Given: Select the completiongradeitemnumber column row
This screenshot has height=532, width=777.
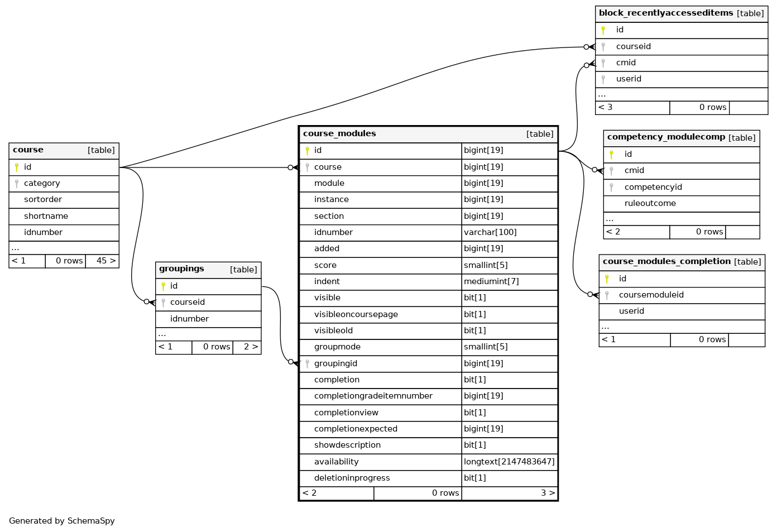Looking at the screenshot, I should pos(373,396).
